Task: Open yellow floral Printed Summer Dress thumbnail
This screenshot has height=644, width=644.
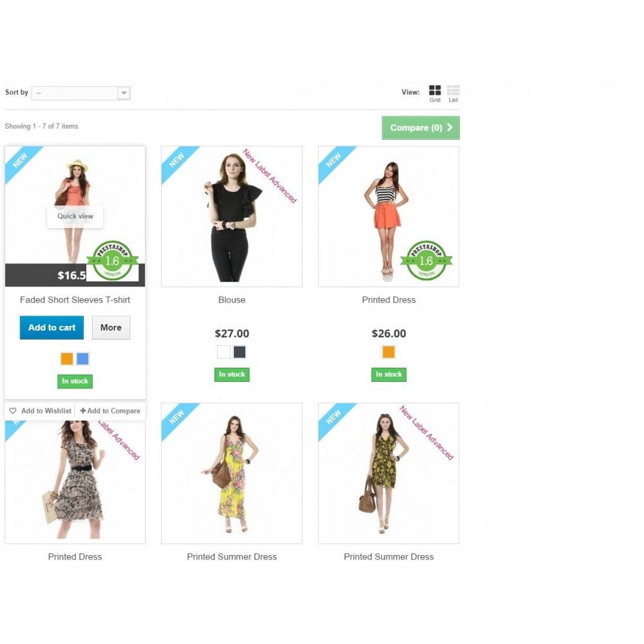Action: point(232,473)
